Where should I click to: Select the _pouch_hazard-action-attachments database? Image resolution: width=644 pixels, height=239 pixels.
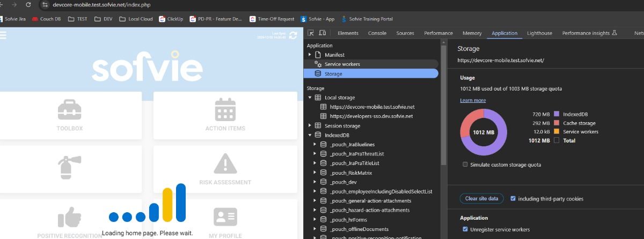[371, 210]
